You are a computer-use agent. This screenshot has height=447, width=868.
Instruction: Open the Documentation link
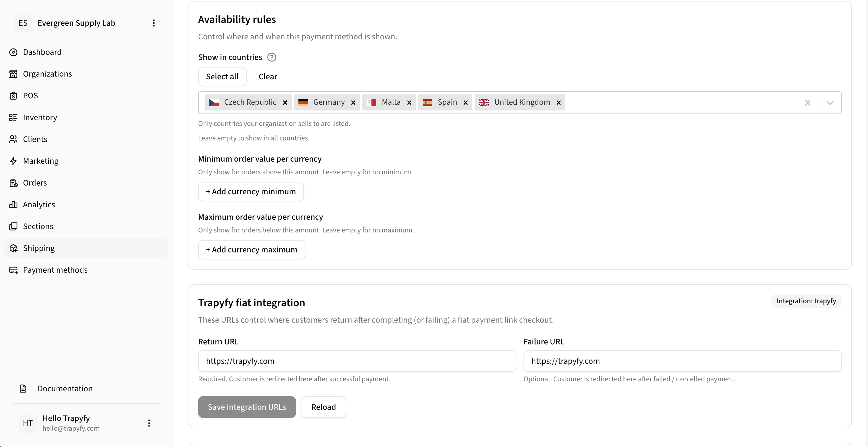86,388
